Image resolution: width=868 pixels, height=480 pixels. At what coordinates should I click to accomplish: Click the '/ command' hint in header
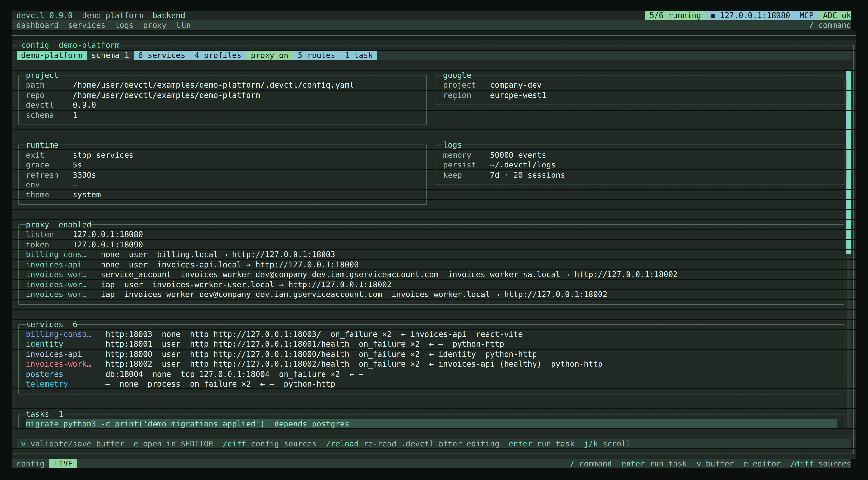pyautogui.click(x=830, y=25)
